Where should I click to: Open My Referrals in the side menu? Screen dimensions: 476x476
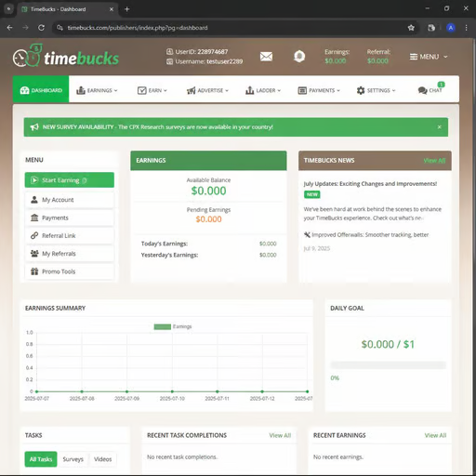tap(70, 254)
